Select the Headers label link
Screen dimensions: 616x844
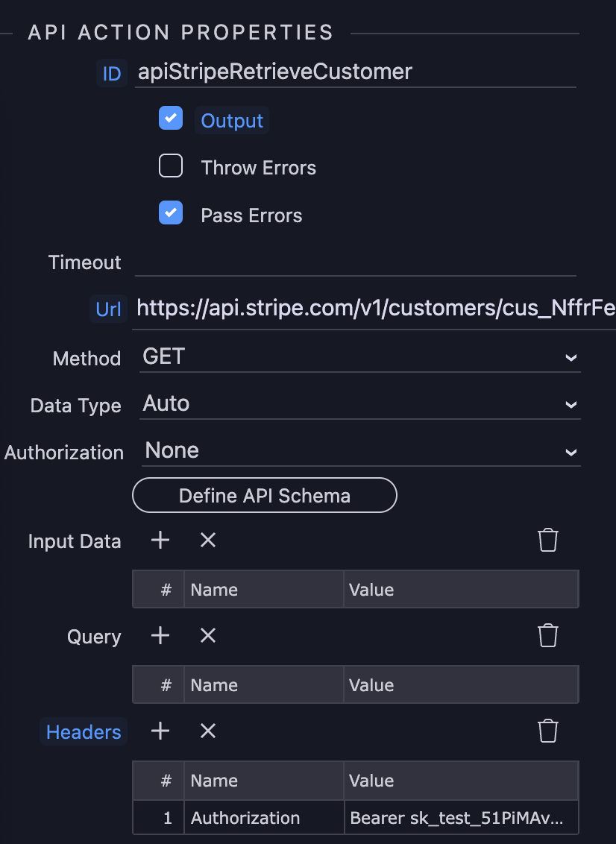pos(83,731)
